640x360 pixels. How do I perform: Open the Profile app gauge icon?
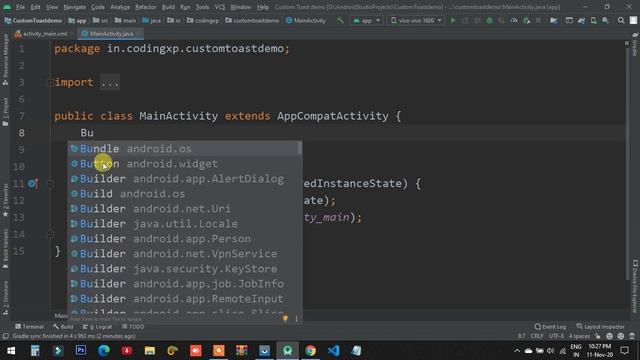pyautogui.click(x=514, y=20)
